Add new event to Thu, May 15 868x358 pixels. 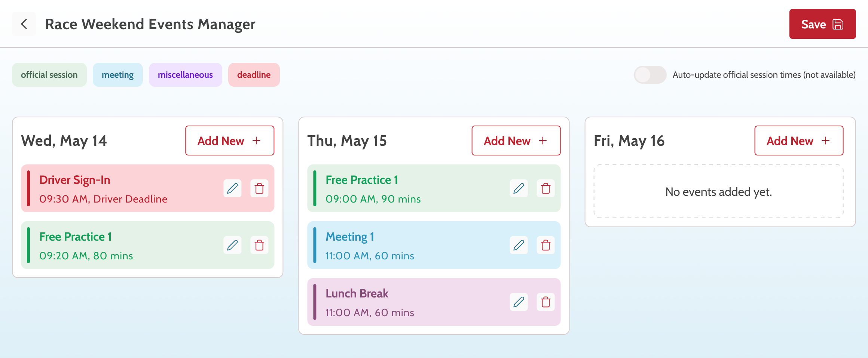(516, 141)
